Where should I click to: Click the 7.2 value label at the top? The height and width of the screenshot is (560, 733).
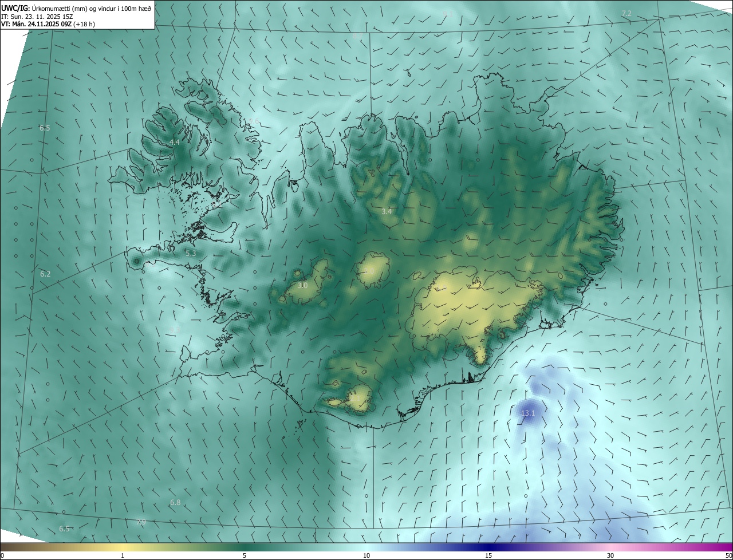626,13
